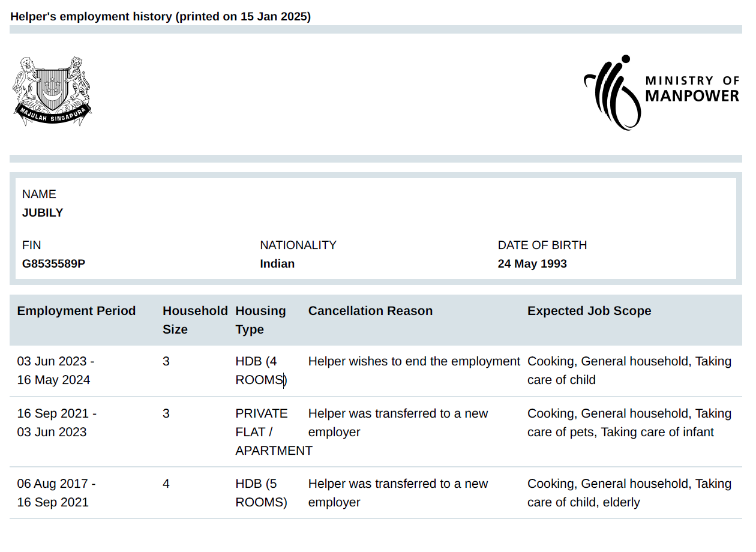Click the Housing Type column header
The image size is (756, 552).
point(260,320)
